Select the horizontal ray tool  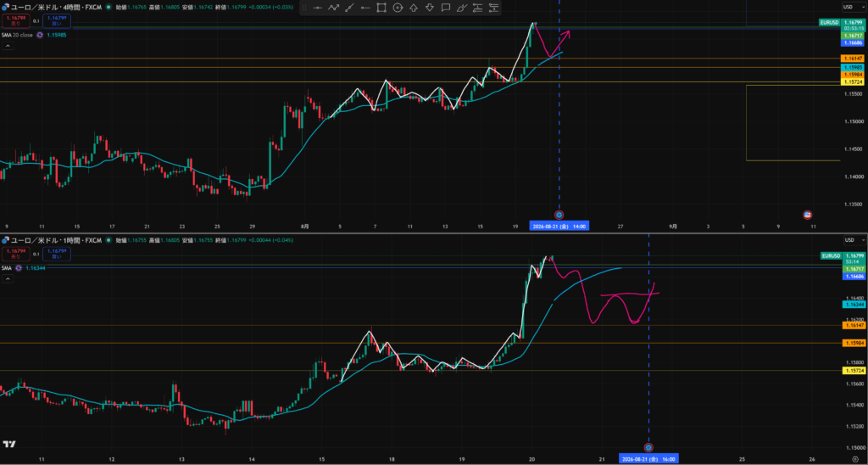pos(365,8)
